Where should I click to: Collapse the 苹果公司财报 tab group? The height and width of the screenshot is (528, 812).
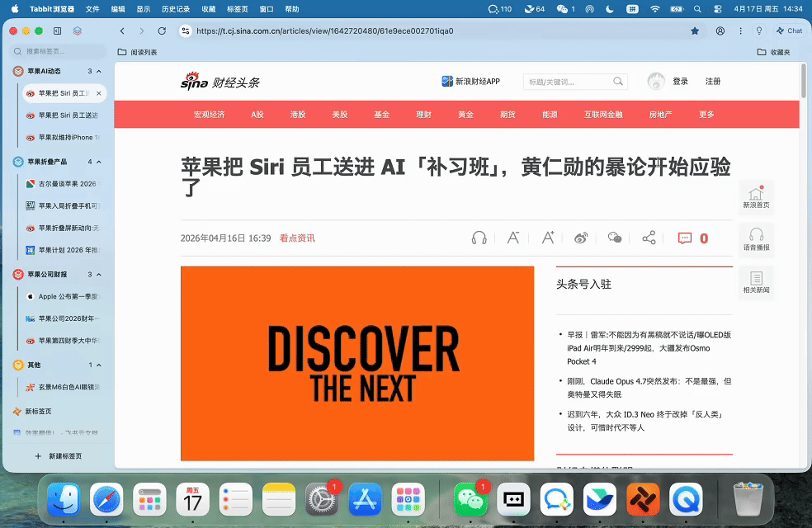click(99, 275)
